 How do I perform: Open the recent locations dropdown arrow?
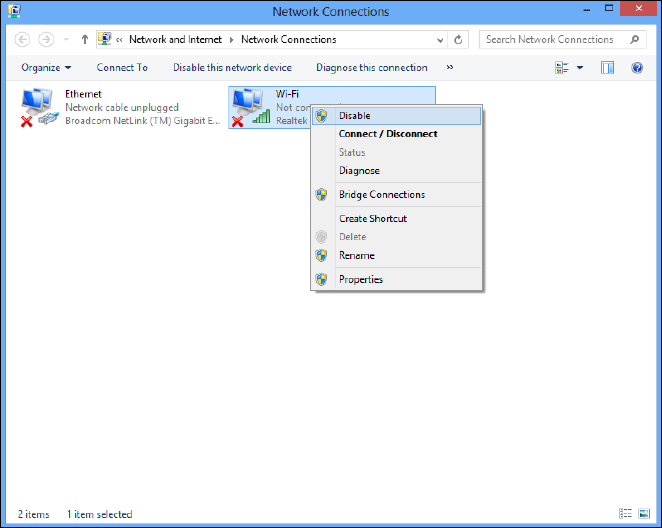tap(66, 40)
